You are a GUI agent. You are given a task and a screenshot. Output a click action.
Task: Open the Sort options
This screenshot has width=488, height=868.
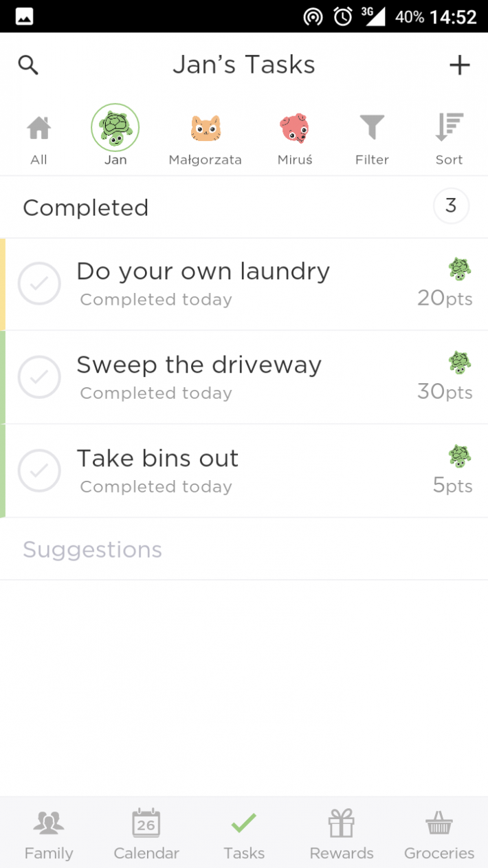click(449, 140)
